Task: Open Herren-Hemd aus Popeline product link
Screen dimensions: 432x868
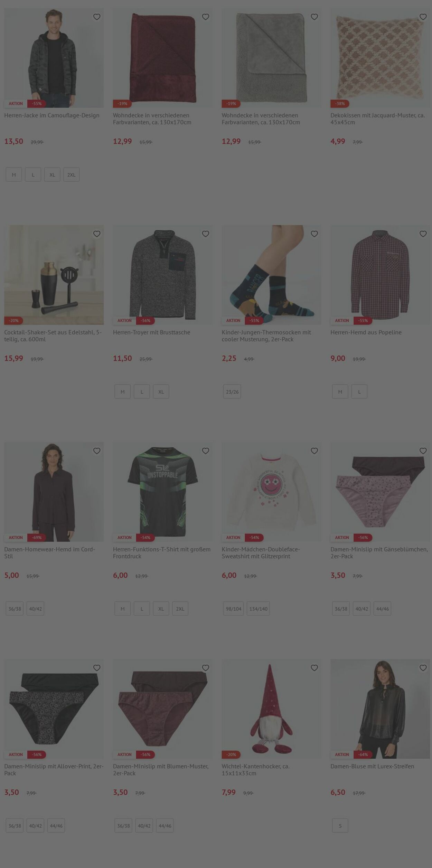Action: (366, 332)
